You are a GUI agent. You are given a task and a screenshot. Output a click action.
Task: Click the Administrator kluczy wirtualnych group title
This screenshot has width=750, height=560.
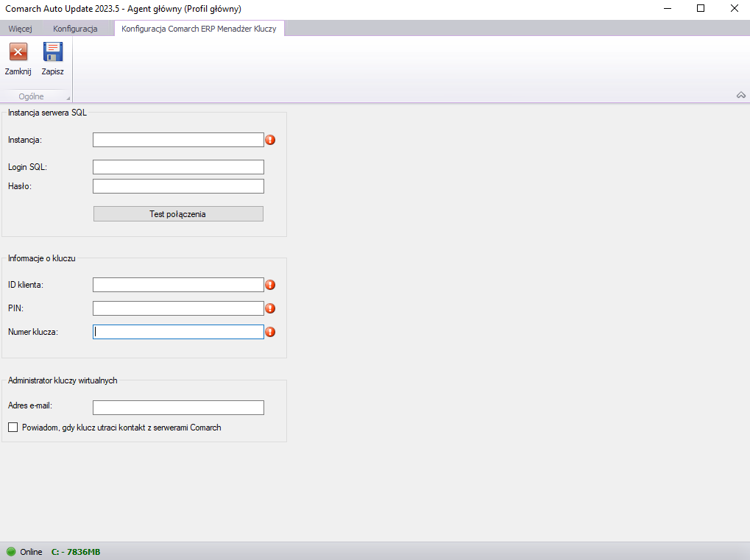(x=63, y=380)
